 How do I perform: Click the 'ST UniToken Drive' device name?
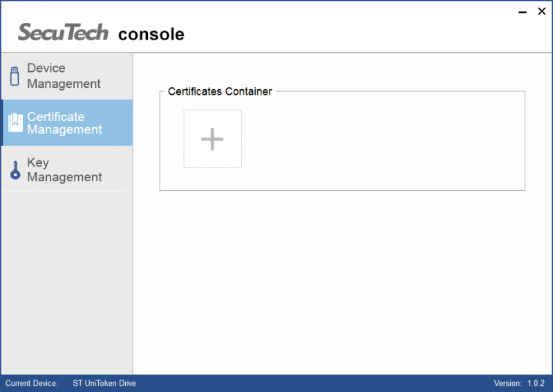pos(104,383)
